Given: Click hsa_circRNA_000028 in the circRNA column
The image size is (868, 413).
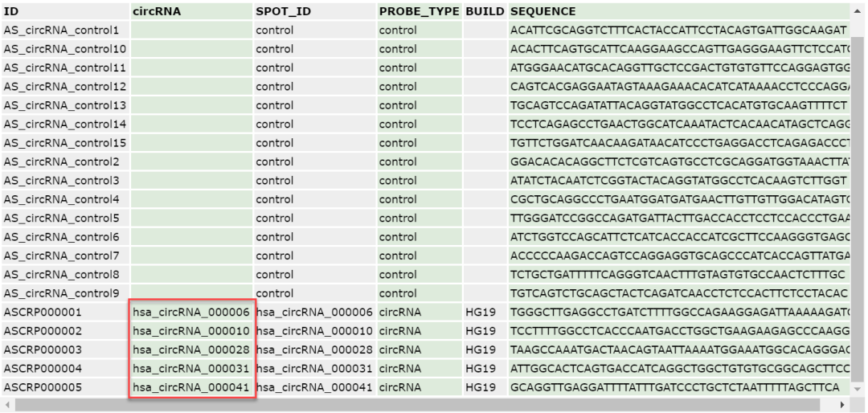Looking at the screenshot, I should [x=191, y=350].
